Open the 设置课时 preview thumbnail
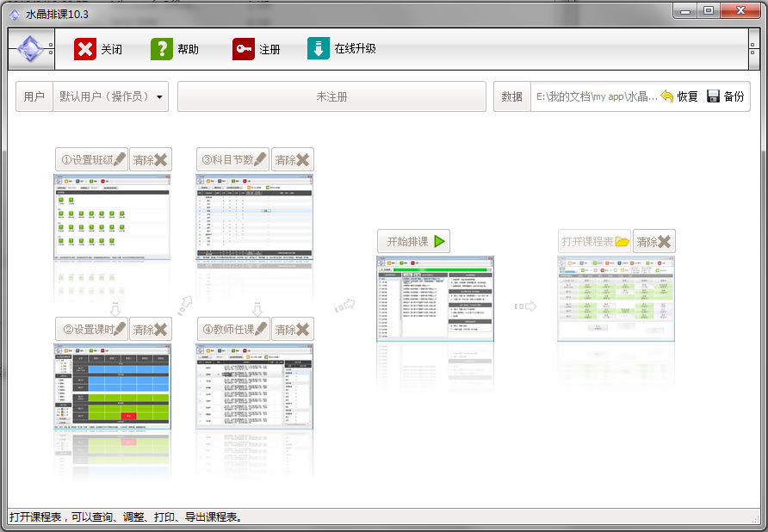 click(112, 387)
